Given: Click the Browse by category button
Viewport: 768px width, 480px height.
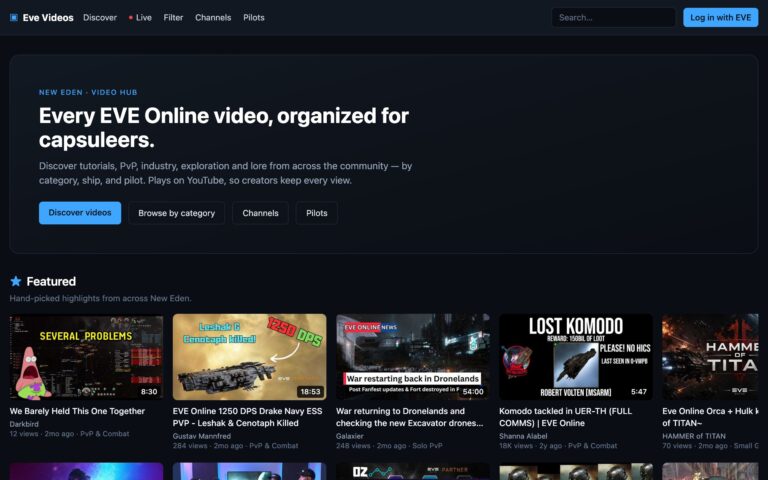Looking at the screenshot, I should tap(176, 213).
